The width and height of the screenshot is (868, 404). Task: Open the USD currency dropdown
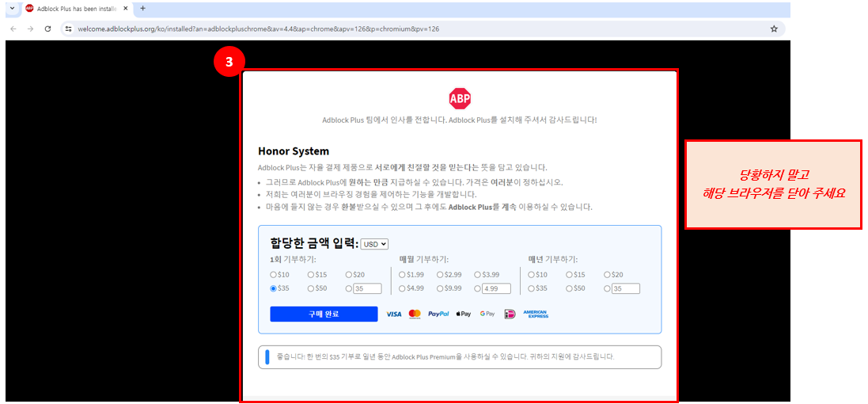point(375,244)
